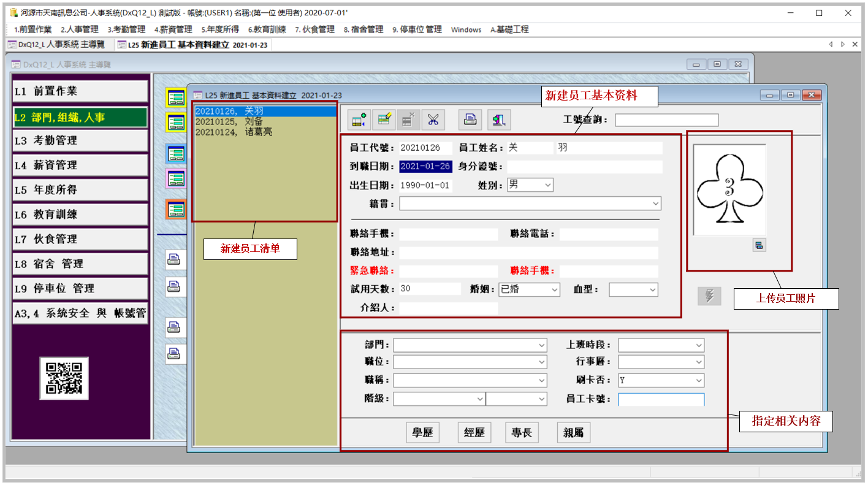This screenshot has height=485, width=868.
Task: Click the orange form icon in main panel
Action: pos(176,210)
